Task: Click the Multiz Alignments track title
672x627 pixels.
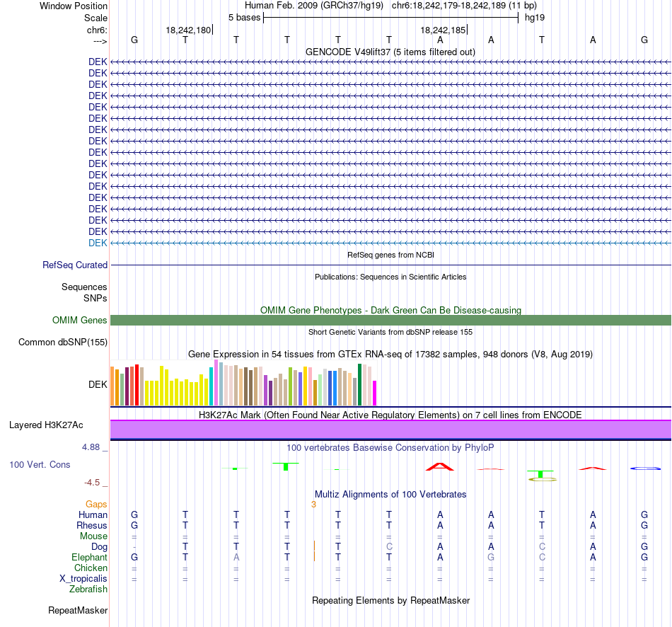Action: click(x=390, y=495)
